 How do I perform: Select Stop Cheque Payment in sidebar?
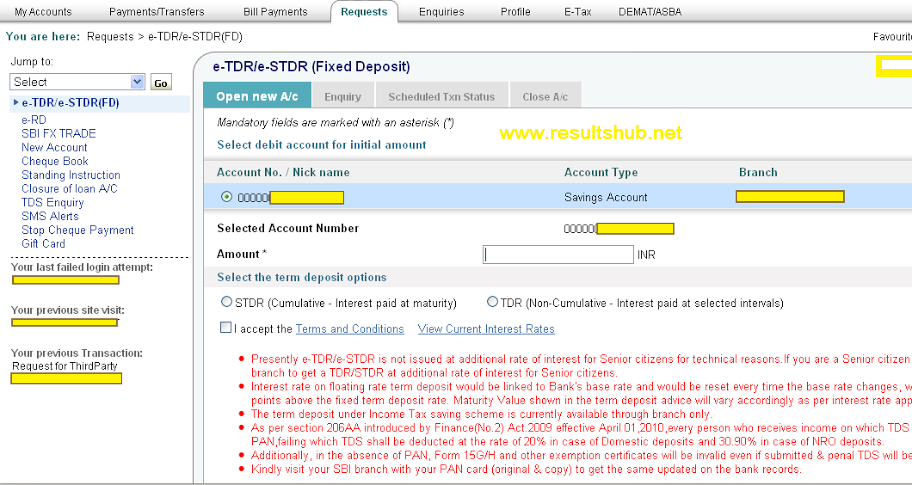point(77,230)
